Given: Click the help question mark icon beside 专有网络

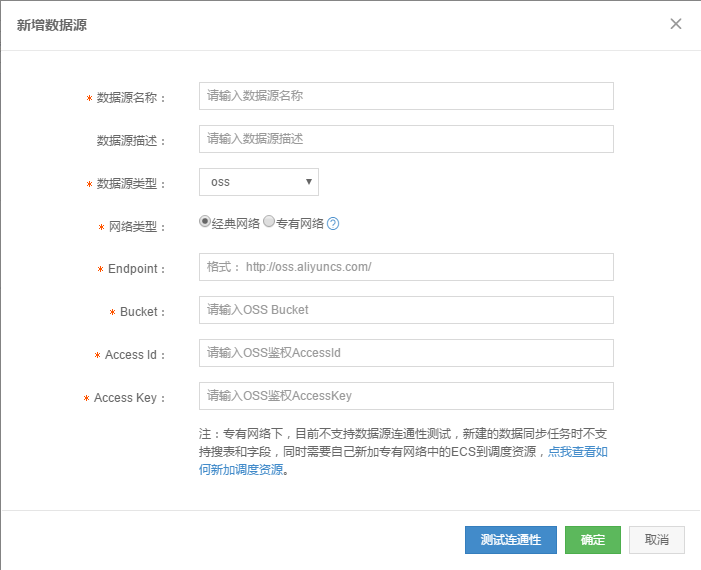Looking at the screenshot, I should (333, 224).
